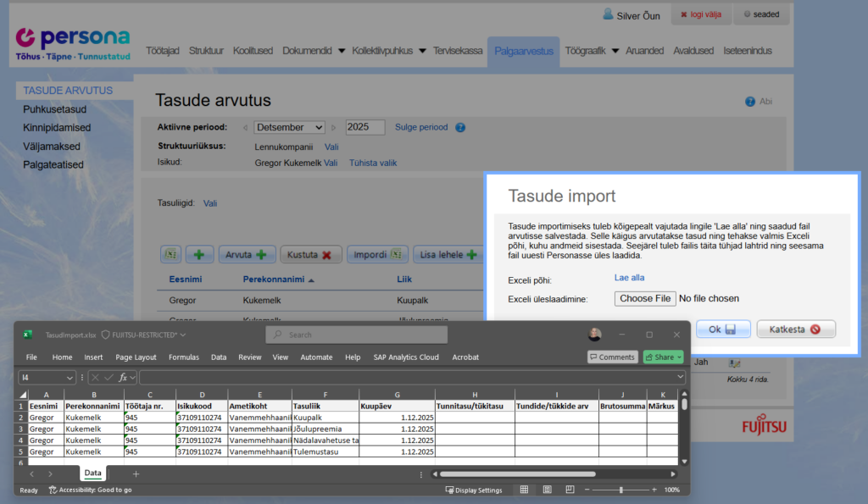Image resolution: width=868 pixels, height=504 pixels.
Task: Click the help icon beside Sulge periood
Action: pyautogui.click(x=460, y=128)
